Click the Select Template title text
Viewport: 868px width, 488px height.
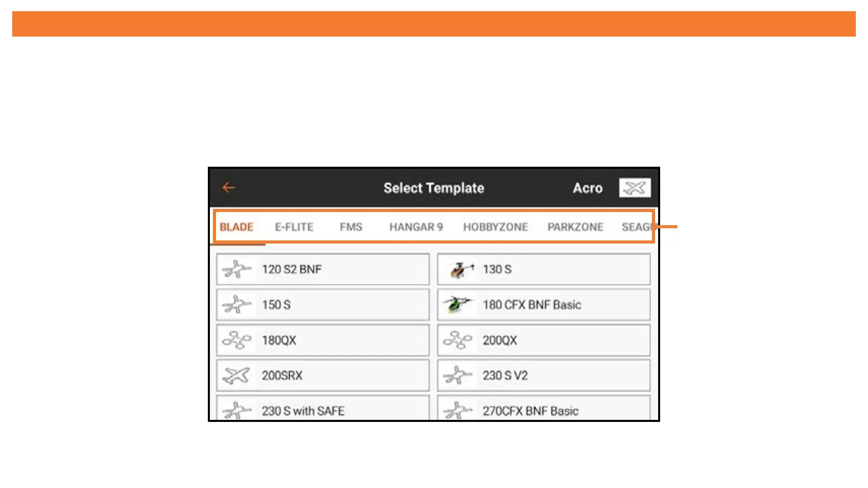coord(434,188)
